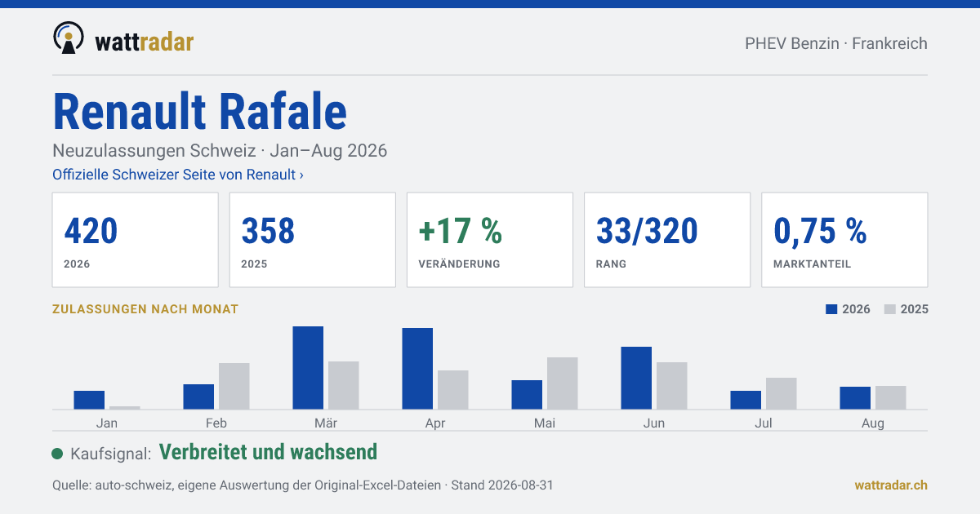Click the grey 2025 bar for Mär

344,385
